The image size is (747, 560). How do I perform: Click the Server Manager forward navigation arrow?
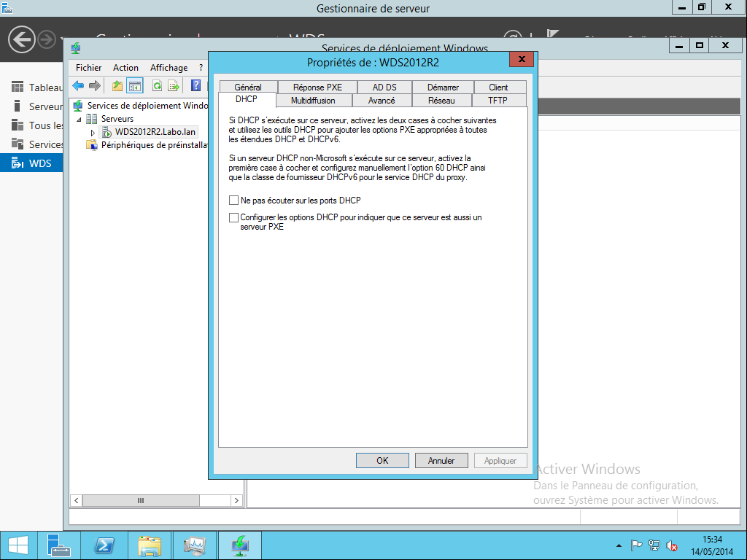(47, 39)
